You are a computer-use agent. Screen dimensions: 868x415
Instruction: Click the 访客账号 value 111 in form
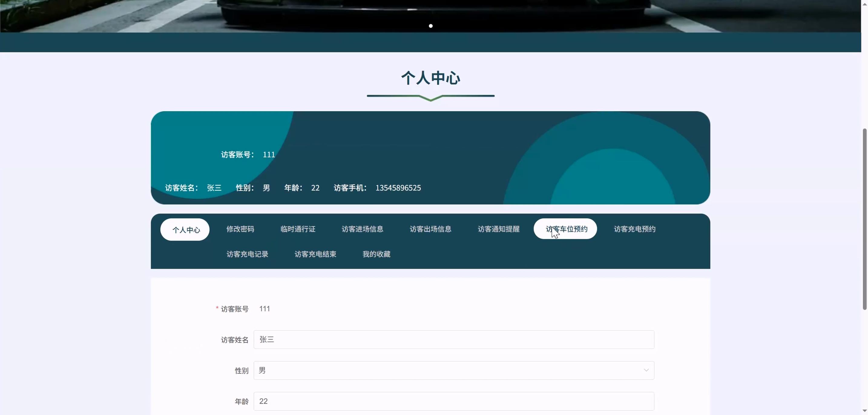265,309
